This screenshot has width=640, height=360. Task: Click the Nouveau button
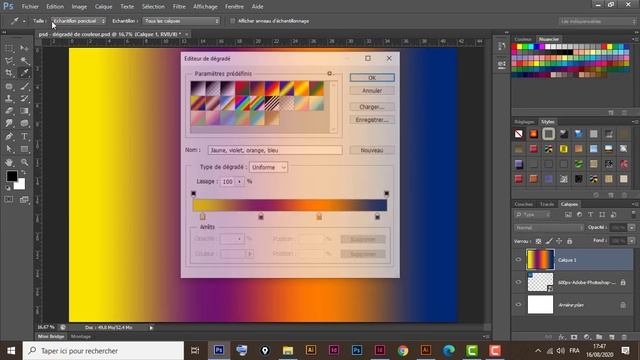coord(372,150)
